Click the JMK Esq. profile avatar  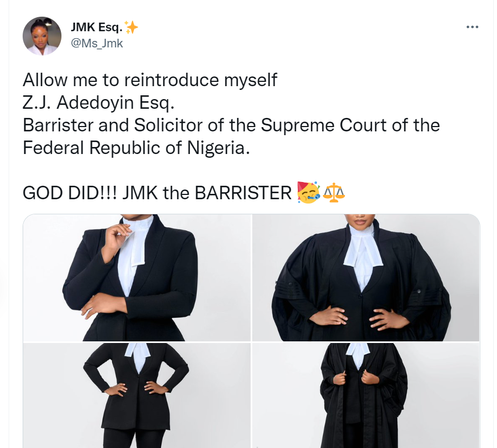point(42,36)
